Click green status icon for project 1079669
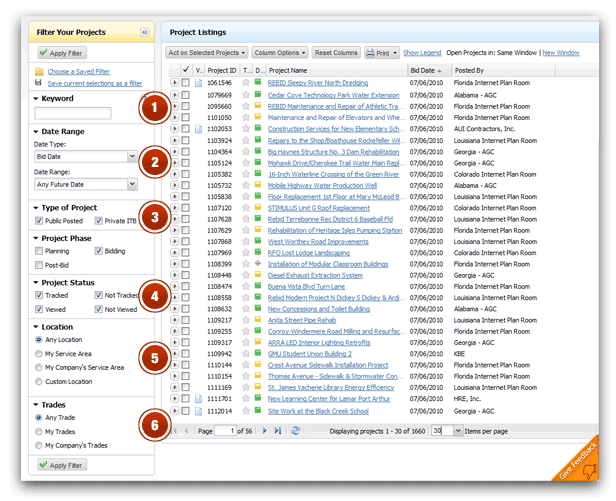 258,94
